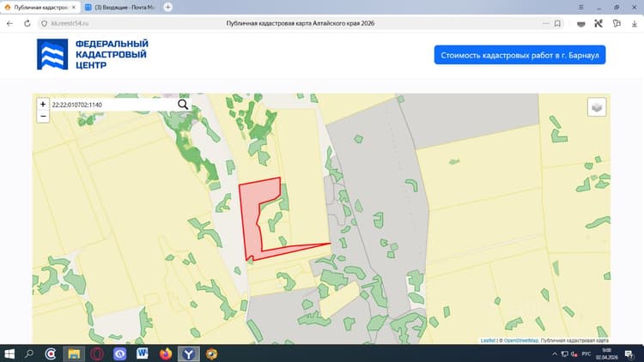This screenshot has height=362, width=644.
Task: Open the map layers switcher icon
Action: click(597, 107)
